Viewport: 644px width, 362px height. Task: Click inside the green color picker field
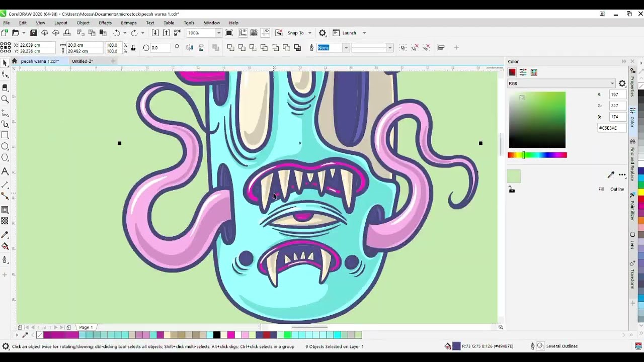pyautogui.click(x=537, y=120)
